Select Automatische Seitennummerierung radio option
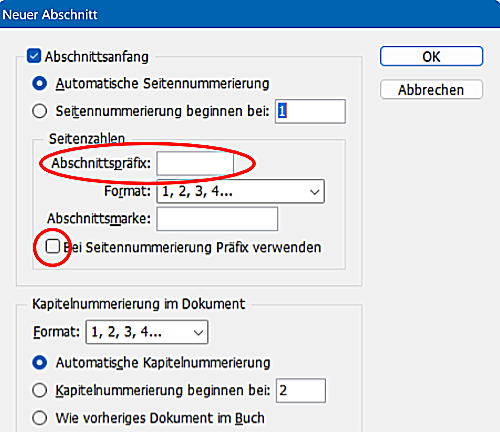 point(39,83)
